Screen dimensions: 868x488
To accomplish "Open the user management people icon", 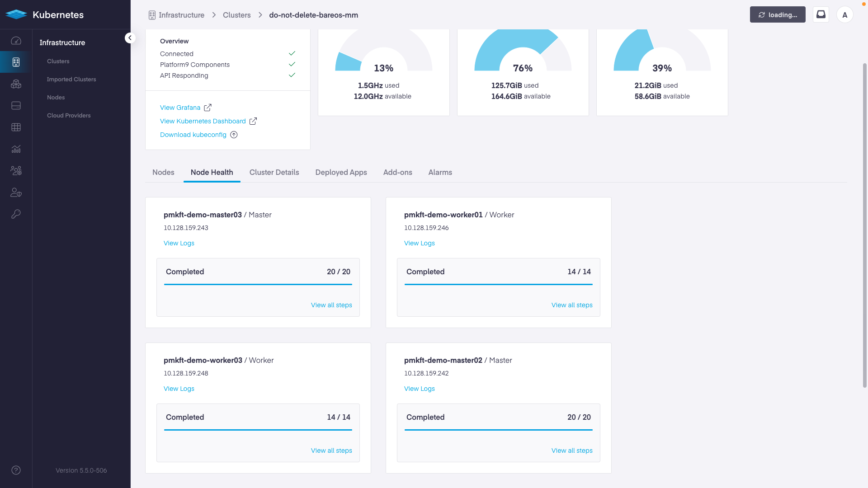I will click(x=16, y=171).
